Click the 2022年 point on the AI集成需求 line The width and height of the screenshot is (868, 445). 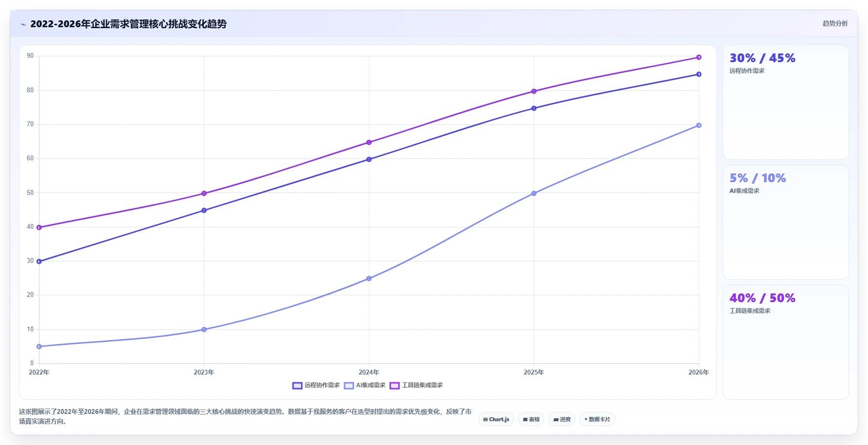[39, 346]
